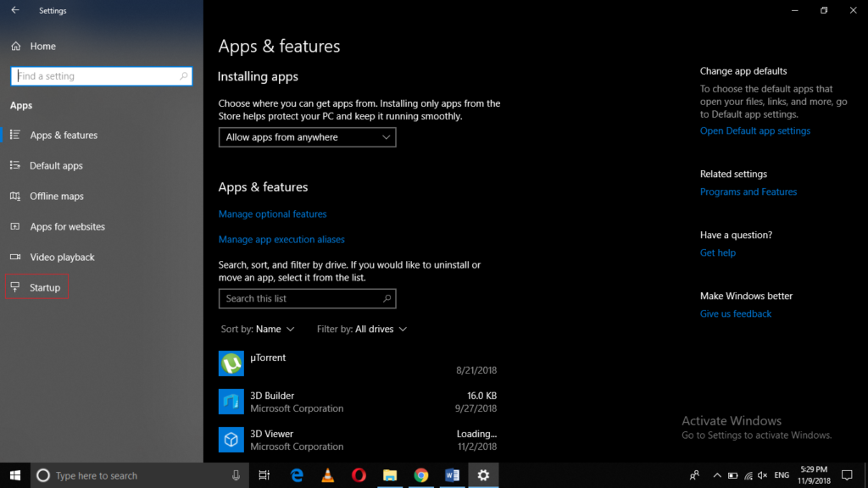
Task: Open Programs and Features link
Action: pyautogui.click(x=748, y=192)
